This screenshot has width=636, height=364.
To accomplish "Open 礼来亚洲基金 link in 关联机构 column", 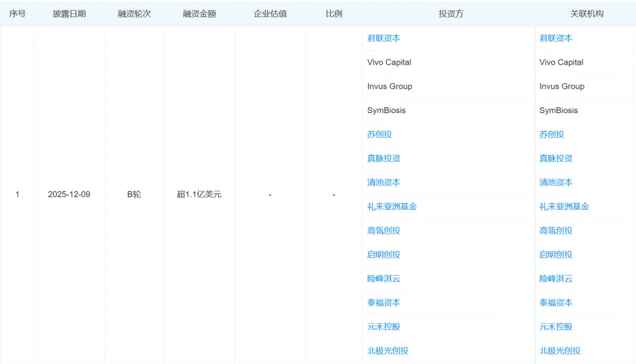I will pos(564,207).
